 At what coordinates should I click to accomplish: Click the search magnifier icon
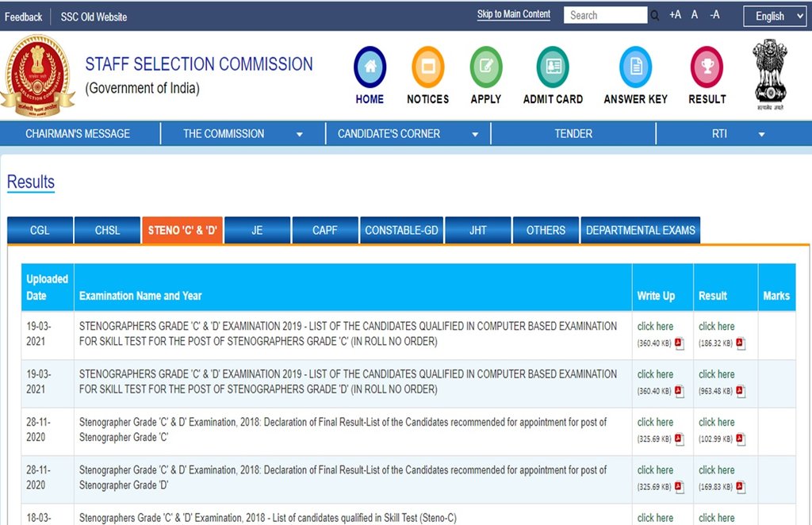pyautogui.click(x=654, y=16)
